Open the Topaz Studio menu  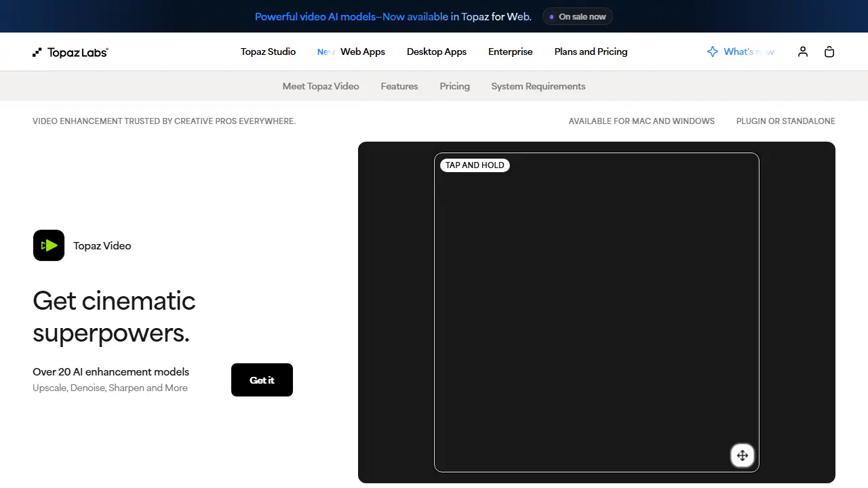268,52
